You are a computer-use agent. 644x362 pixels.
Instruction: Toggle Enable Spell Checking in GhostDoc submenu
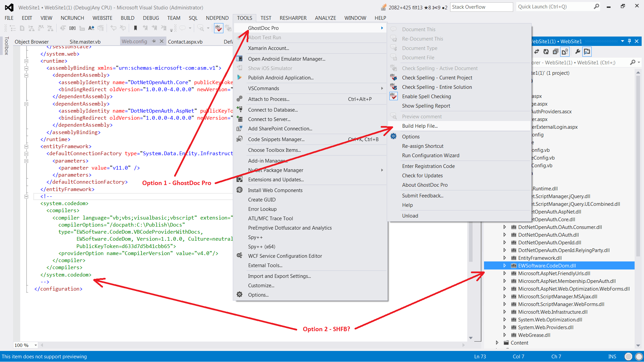point(393,96)
